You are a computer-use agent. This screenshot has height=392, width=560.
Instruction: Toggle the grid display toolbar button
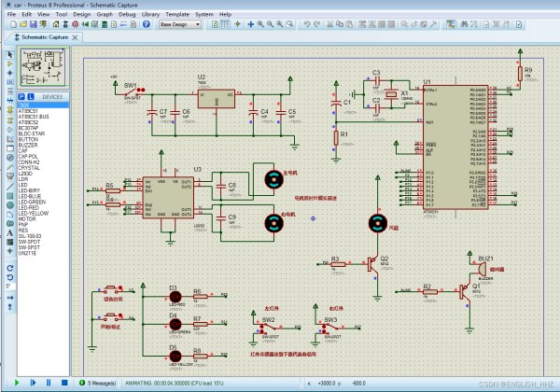pyautogui.click(x=225, y=24)
